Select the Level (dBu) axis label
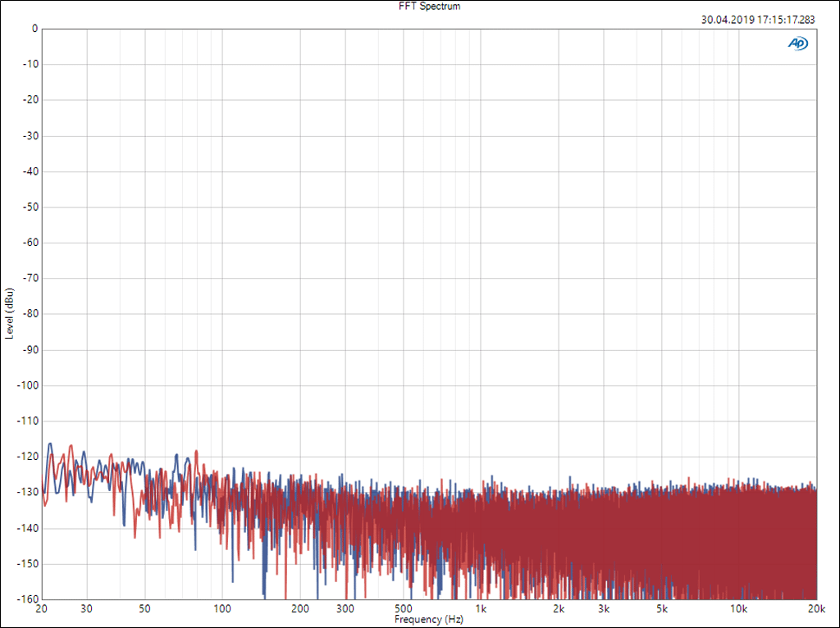 [9, 313]
